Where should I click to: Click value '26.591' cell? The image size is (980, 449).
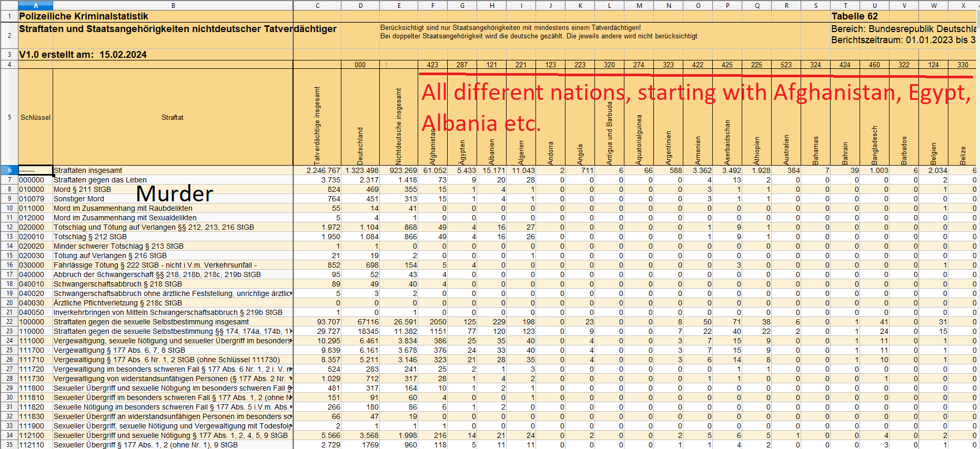pyautogui.click(x=399, y=322)
